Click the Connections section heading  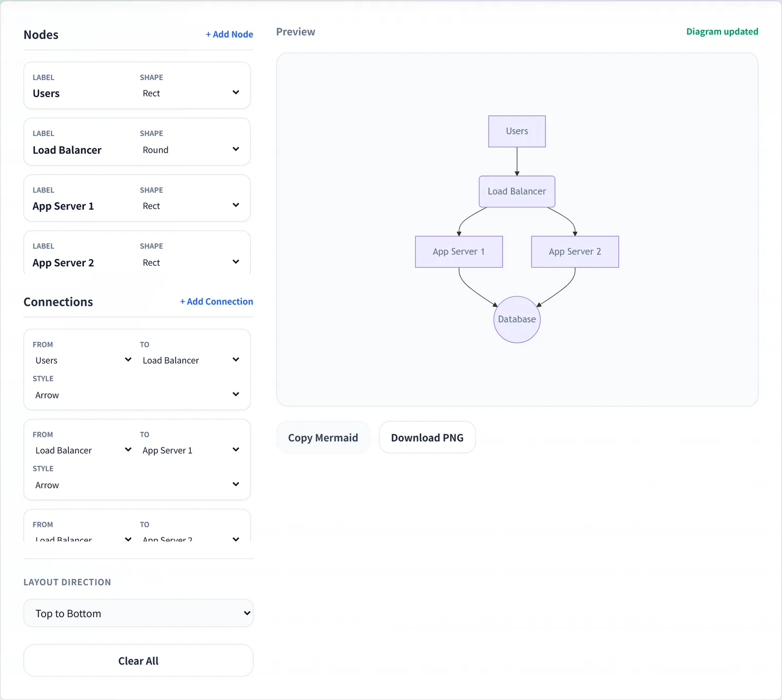point(58,302)
